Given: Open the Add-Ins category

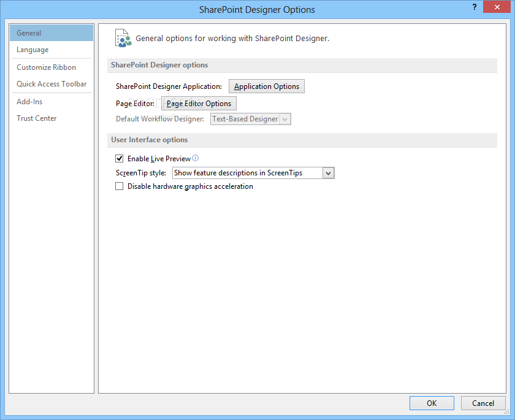Looking at the screenshot, I should (51, 102).
